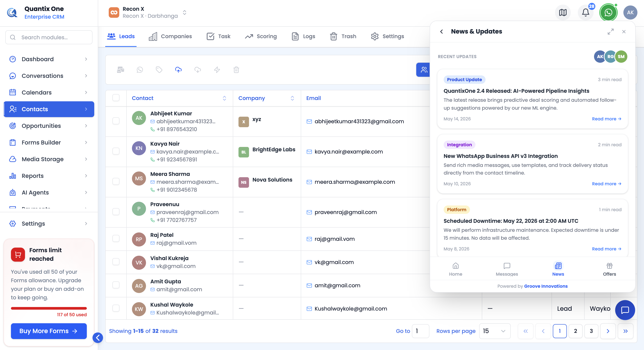Click the trash icon in leads toolbar
Viewport: 644px width, 350px height.
coord(236,70)
